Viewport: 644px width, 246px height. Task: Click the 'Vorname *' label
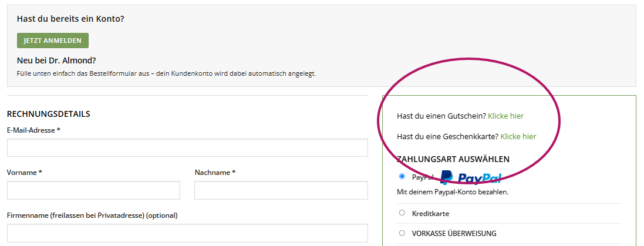25,173
